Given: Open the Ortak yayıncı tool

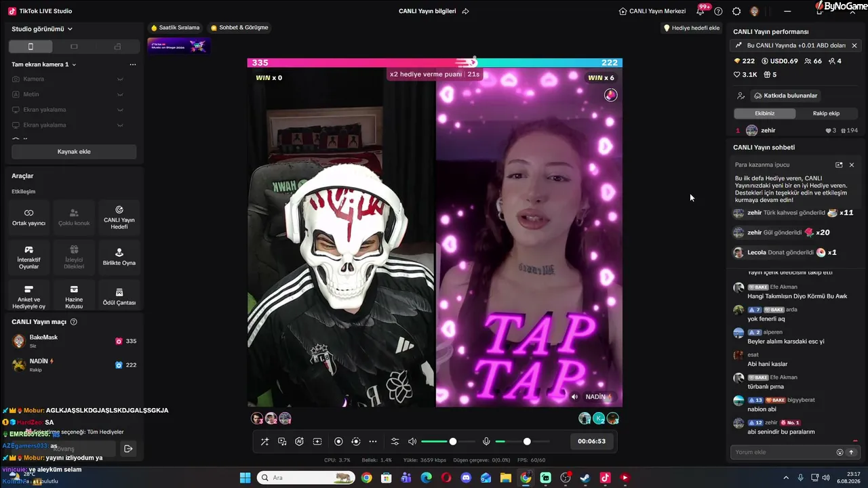Looking at the screenshot, I should click(29, 218).
